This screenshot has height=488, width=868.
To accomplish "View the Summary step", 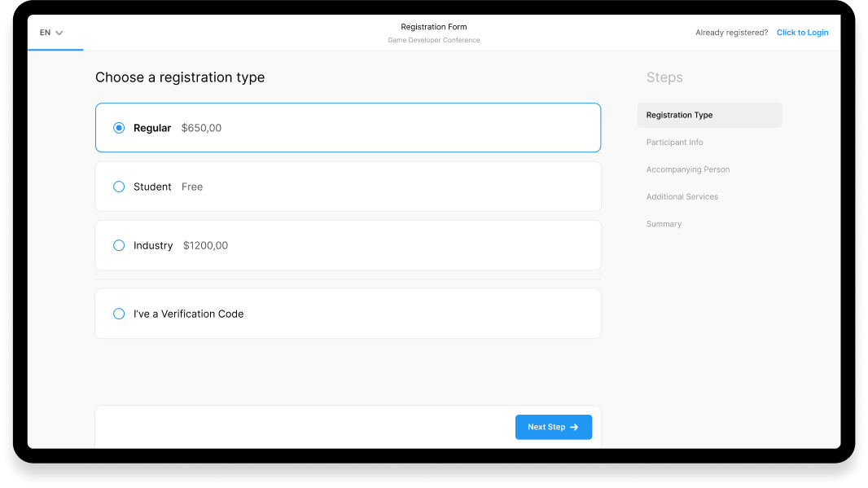I will (664, 223).
